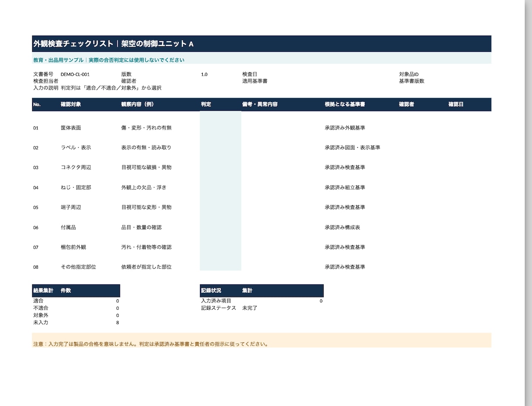Select the 結果集計 summary header
The image size is (532, 406).
click(43, 291)
